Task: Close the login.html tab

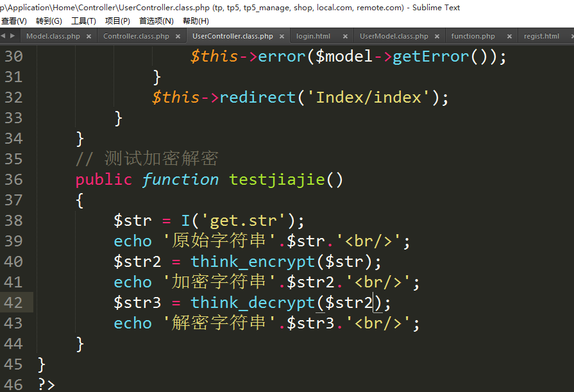Action: coord(344,37)
